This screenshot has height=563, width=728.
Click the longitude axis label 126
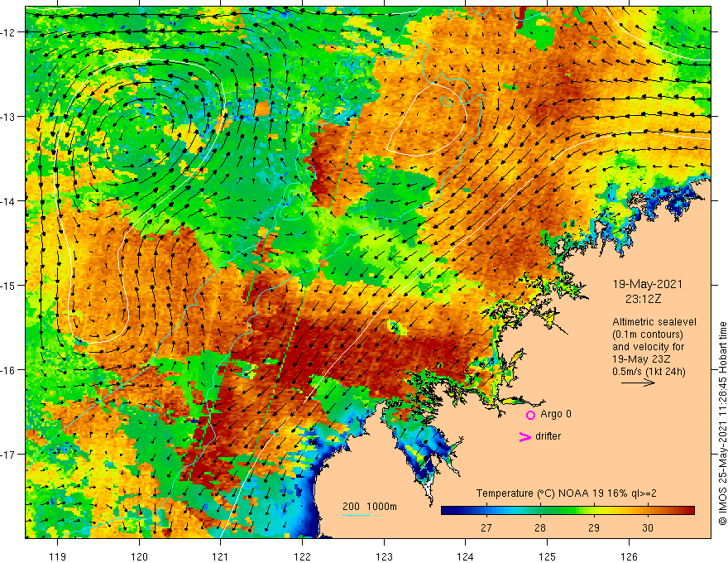(629, 556)
